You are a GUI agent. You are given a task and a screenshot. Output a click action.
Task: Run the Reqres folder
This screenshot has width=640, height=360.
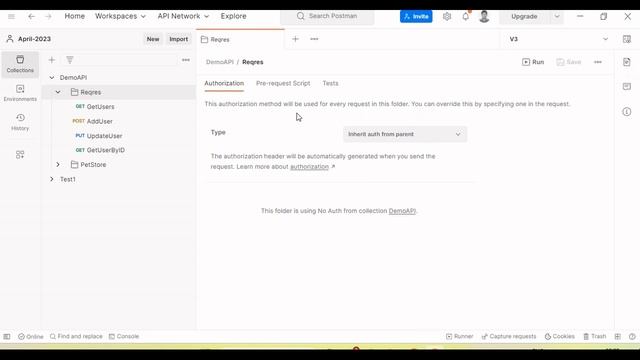(x=533, y=62)
